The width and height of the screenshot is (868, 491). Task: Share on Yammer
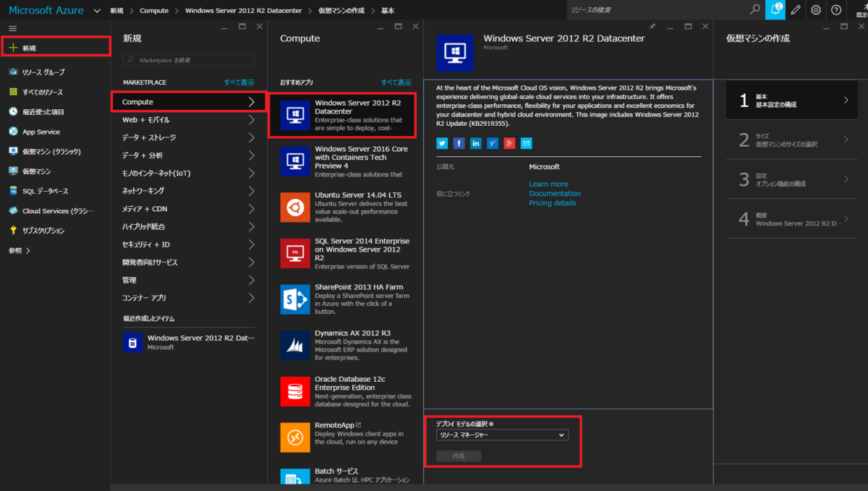(493, 142)
